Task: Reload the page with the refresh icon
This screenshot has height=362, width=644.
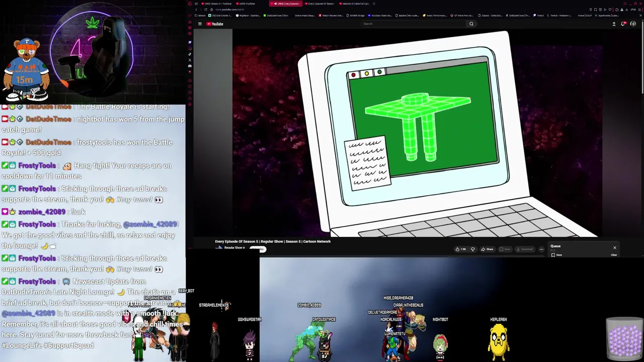Action: [206, 10]
